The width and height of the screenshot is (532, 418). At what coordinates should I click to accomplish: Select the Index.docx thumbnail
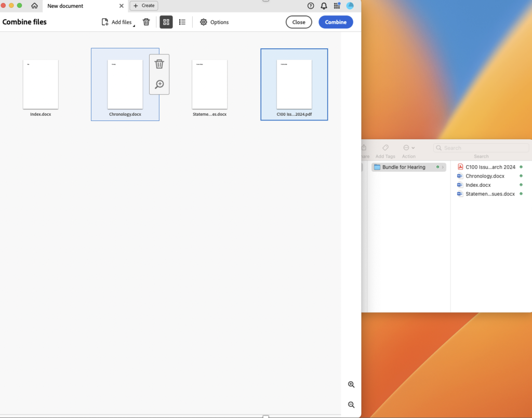(x=41, y=85)
